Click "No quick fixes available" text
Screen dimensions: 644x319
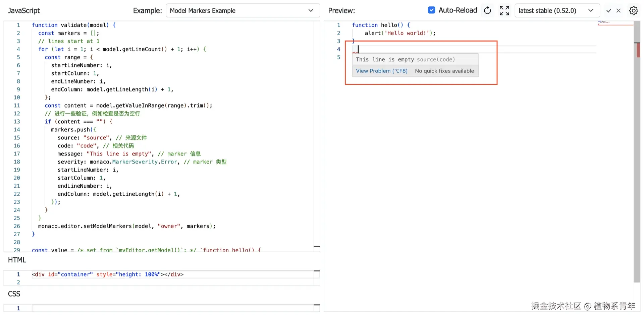pos(444,71)
